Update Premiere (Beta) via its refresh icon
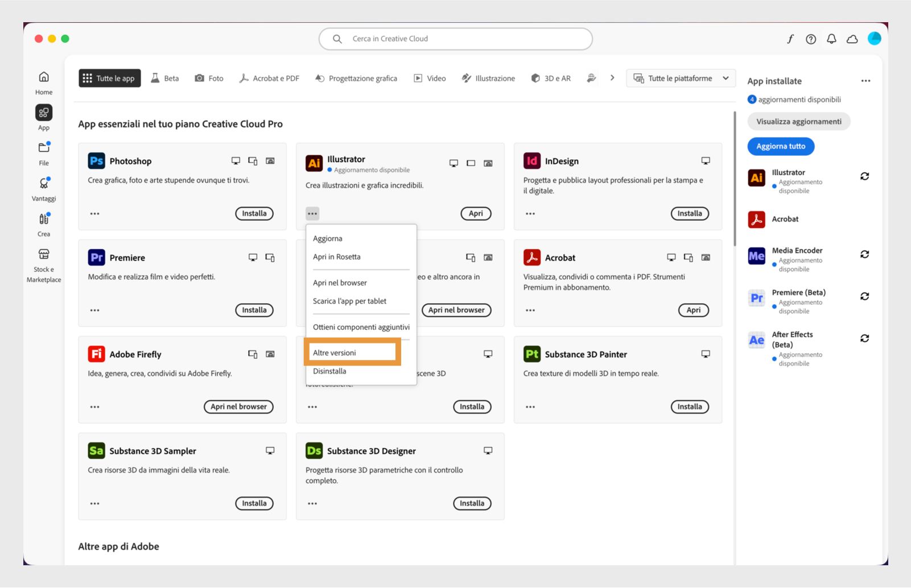 click(864, 296)
